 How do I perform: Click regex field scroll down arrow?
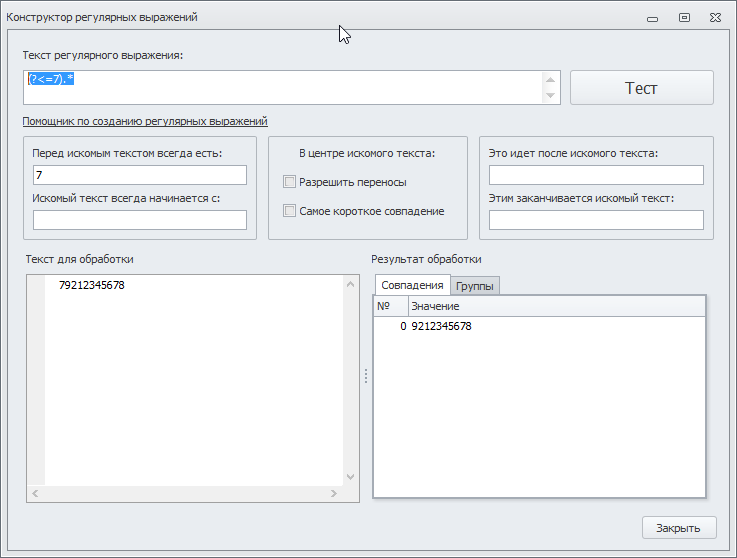pyautogui.click(x=550, y=95)
